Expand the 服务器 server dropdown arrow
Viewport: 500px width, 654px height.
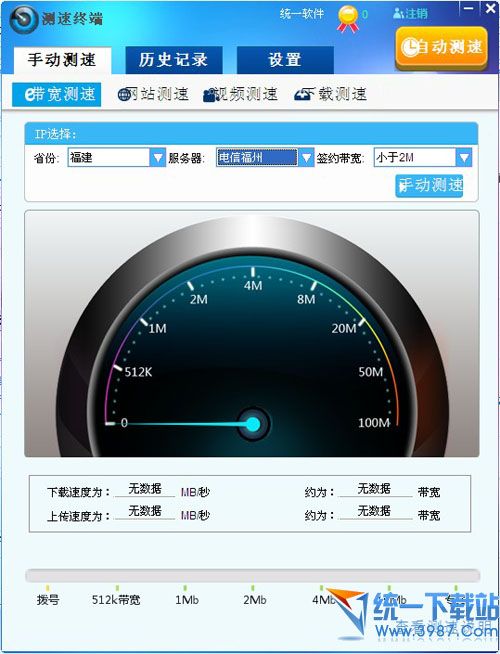tap(306, 158)
